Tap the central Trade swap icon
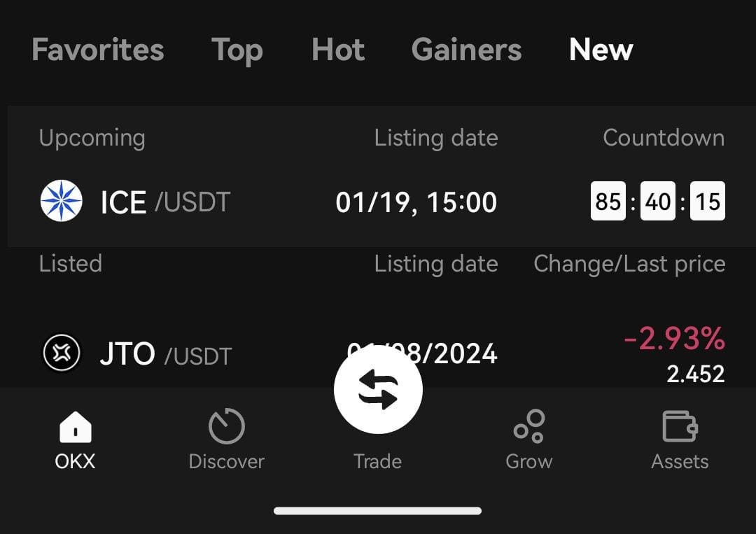Screen dimensions: 756x534 378,389
